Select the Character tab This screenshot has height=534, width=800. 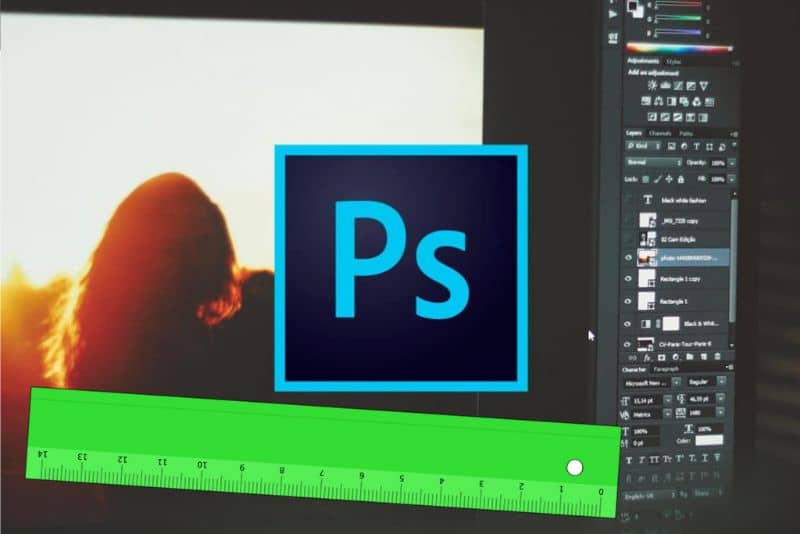click(634, 370)
